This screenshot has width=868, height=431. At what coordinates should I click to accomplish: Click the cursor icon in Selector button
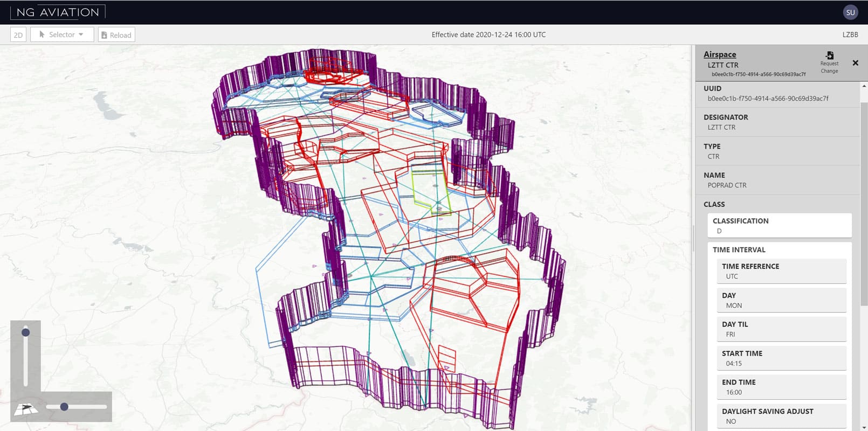pyautogui.click(x=42, y=34)
